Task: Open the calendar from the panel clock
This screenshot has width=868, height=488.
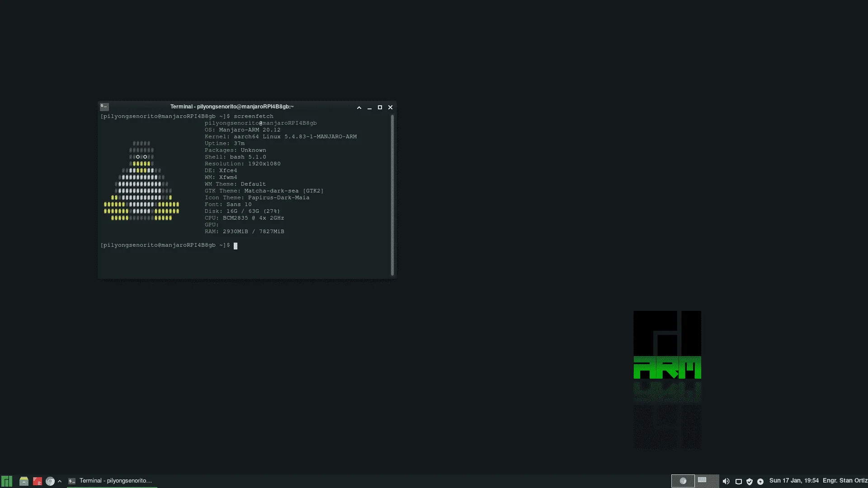Action: 794,481
